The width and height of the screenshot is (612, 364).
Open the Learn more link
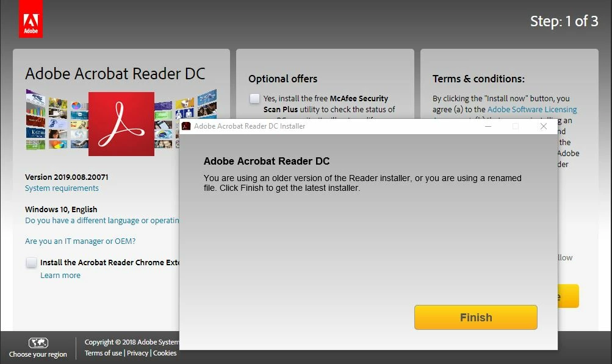pos(60,275)
